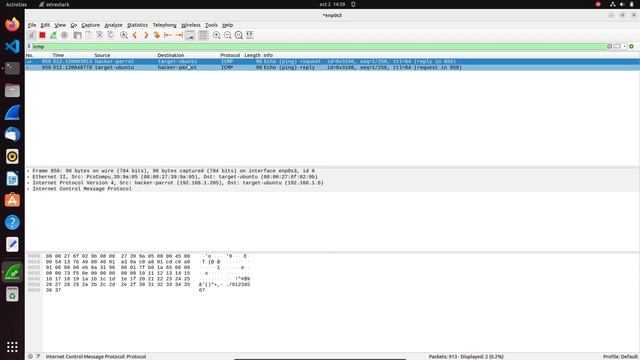This screenshot has width=640, height=360.
Task: Click Go to specified packet icon
Action: tap(157, 35)
